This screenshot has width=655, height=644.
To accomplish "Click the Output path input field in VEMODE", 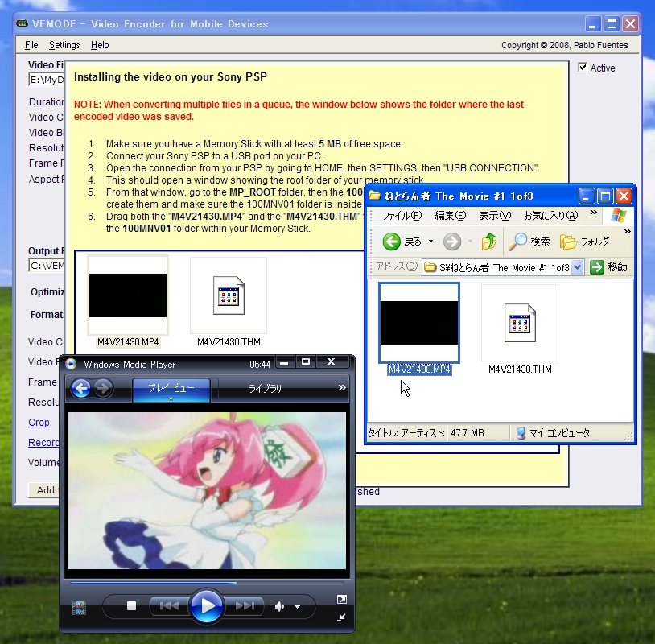I will click(x=47, y=266).
